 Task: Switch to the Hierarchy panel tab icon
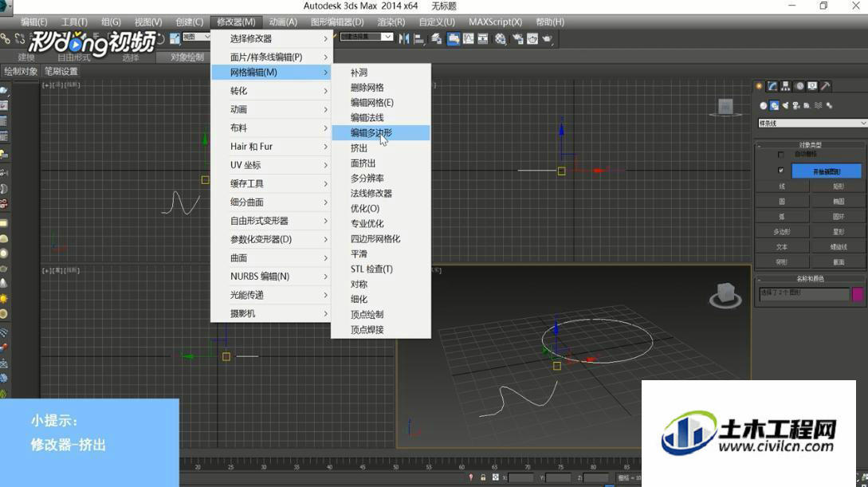[786, 86]
